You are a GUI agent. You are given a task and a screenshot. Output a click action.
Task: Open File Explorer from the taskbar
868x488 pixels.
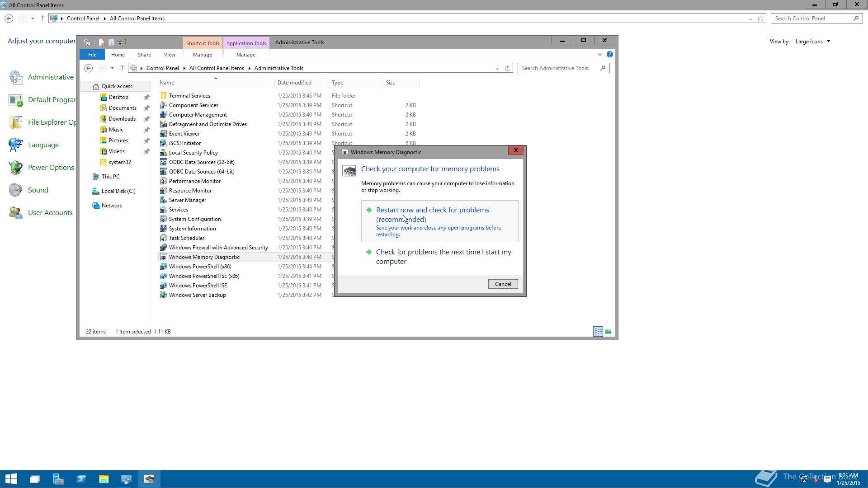[x=104, y=479]
